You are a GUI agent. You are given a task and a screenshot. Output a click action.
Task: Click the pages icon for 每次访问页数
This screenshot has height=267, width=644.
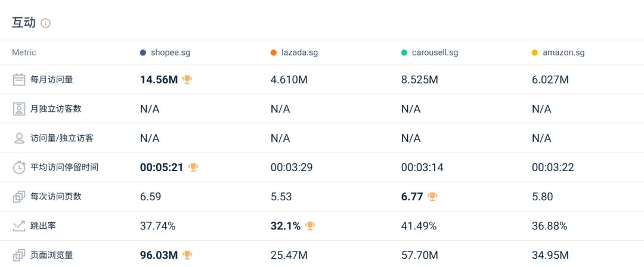(x=19, y=197)
